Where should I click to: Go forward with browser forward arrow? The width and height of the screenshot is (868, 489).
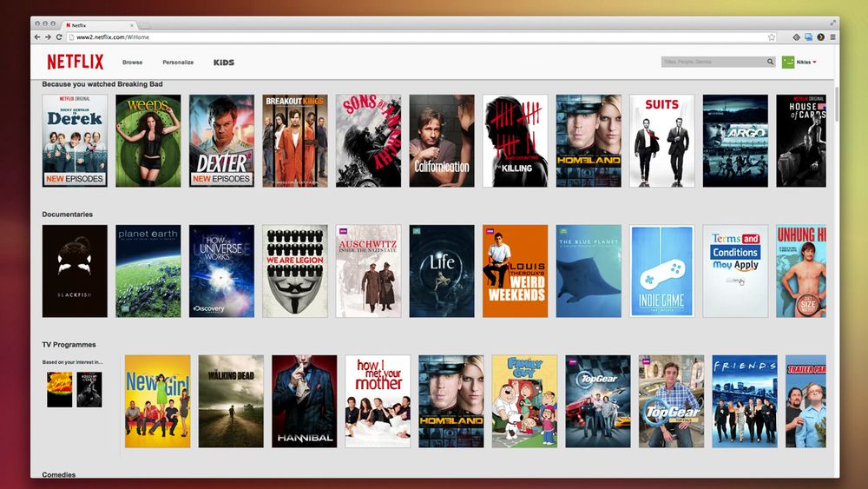click(x=48, y=37)
